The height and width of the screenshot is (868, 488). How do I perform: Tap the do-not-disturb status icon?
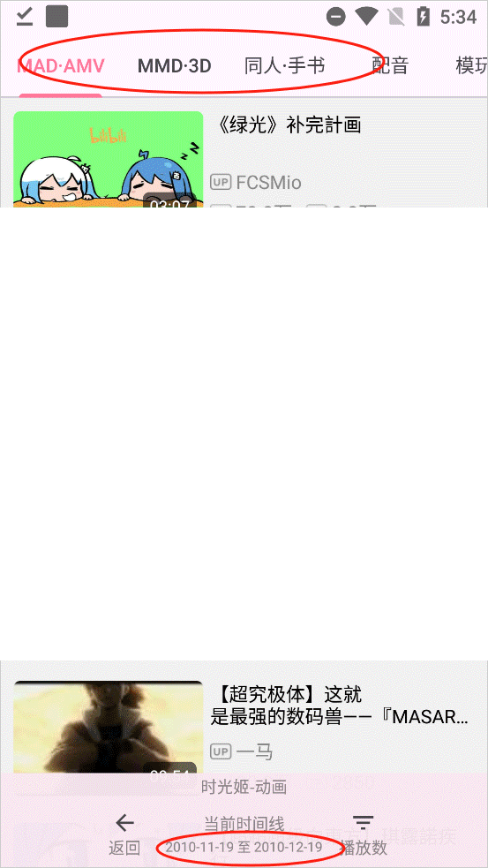click(x=336, y=17)
